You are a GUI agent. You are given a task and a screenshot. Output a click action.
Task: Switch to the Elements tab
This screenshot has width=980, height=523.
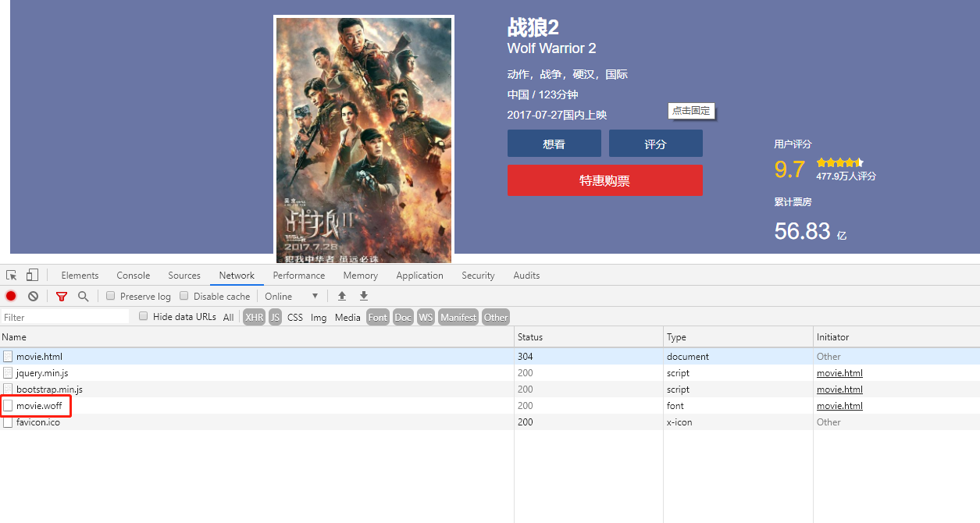pyautogui.click(x=80, y=276)
